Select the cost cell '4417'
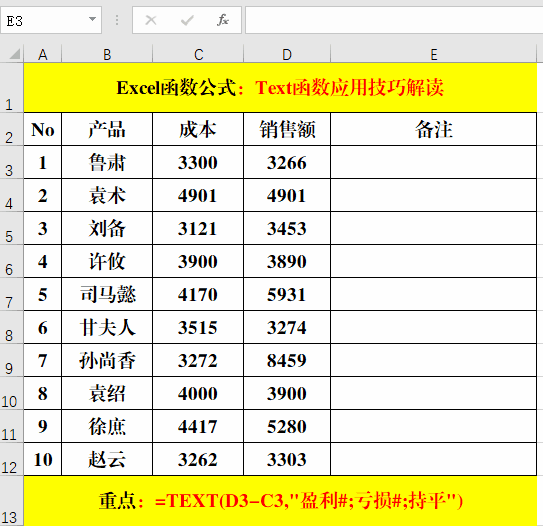The image size is (543, 526). click(x=198, y=426)
